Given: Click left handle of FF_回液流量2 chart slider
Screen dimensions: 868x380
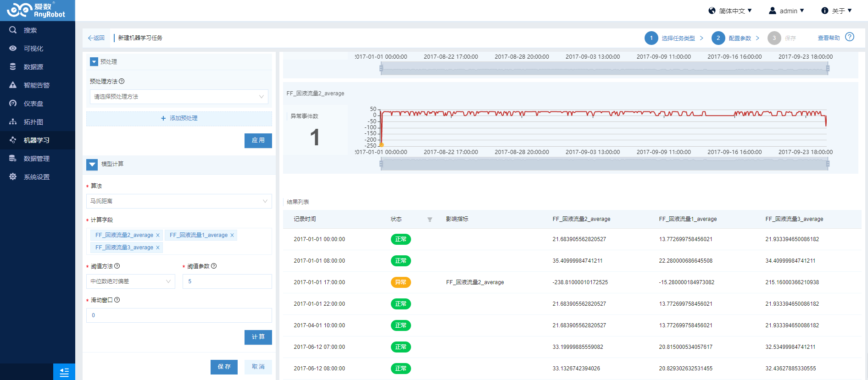Looking at the screenshot, I should click(x=381, y=164).
